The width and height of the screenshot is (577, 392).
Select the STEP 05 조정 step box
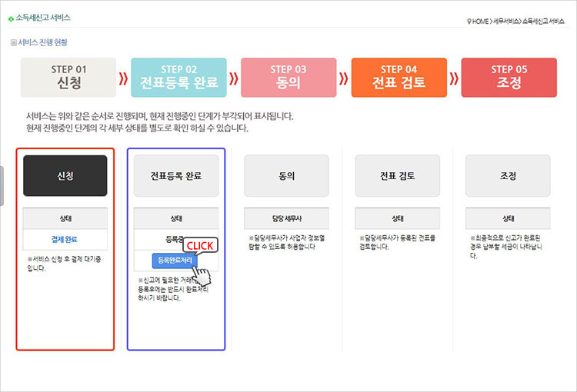click(x=509, y=77)
